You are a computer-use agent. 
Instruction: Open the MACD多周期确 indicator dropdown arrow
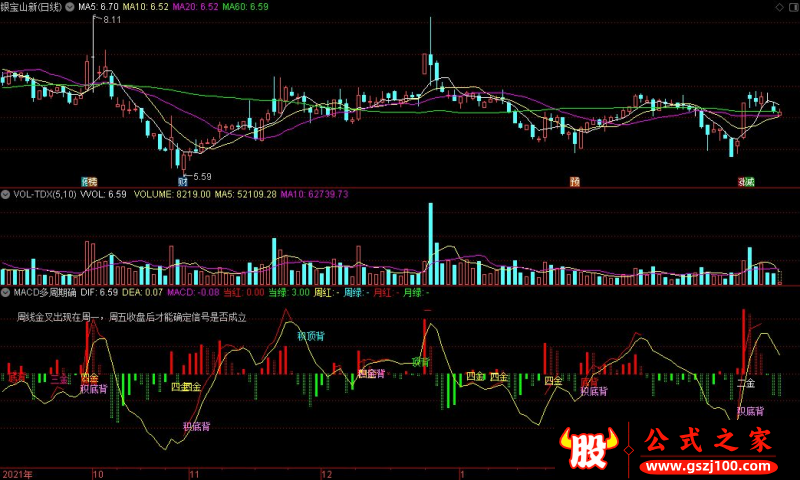(5, 293)
